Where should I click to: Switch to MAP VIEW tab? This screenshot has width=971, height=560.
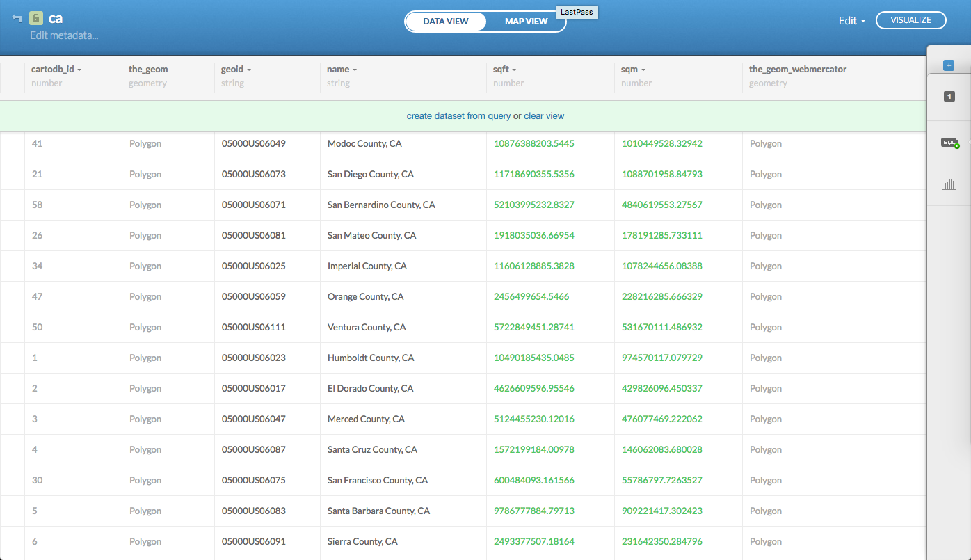pyautogui.click(x=526, y=22)
